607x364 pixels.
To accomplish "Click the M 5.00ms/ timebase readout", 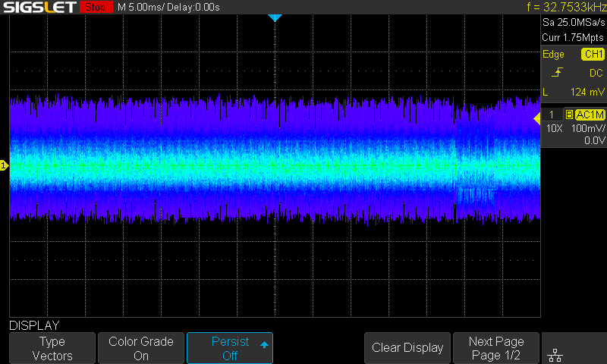I will (140, 7).
